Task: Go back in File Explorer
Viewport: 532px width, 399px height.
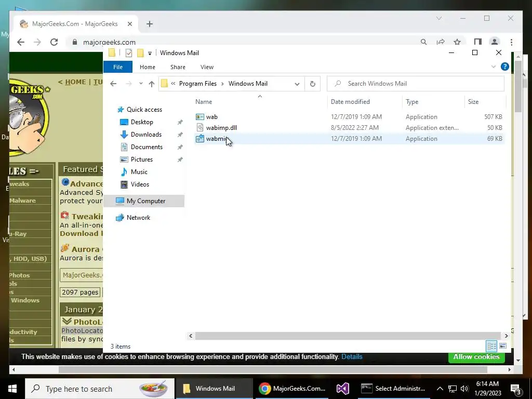Action: tap(113, 84)
